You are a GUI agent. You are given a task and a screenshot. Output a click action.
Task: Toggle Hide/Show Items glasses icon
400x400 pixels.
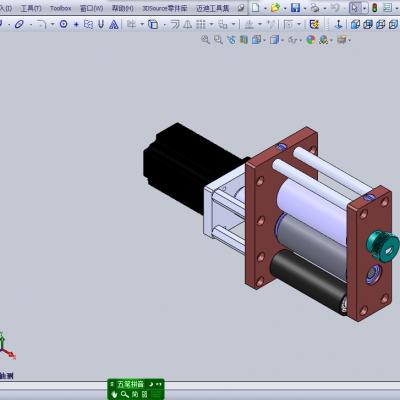(x=292, y=40)
